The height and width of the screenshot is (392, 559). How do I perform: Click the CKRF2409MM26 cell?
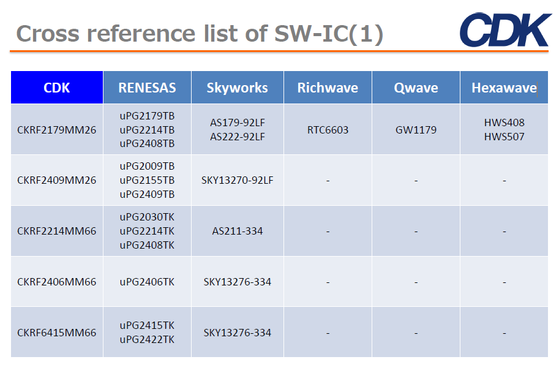(x=57, y=181)
